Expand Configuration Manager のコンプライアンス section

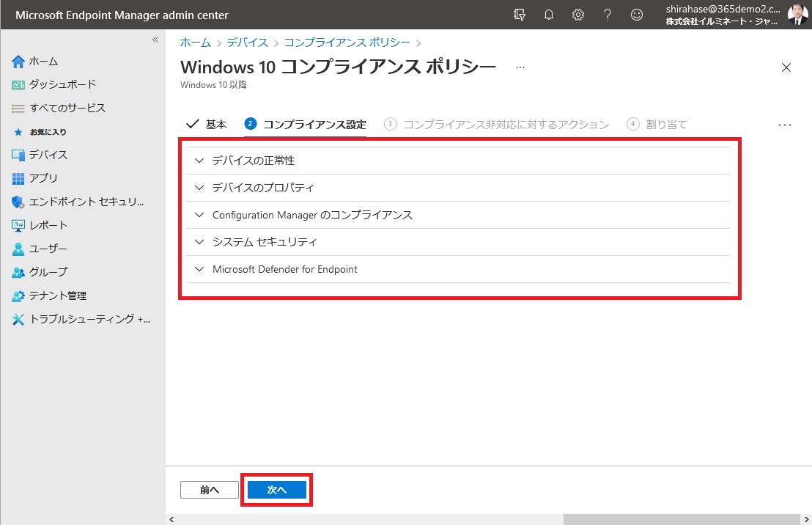pyautogui.click(x=458, y=215)
